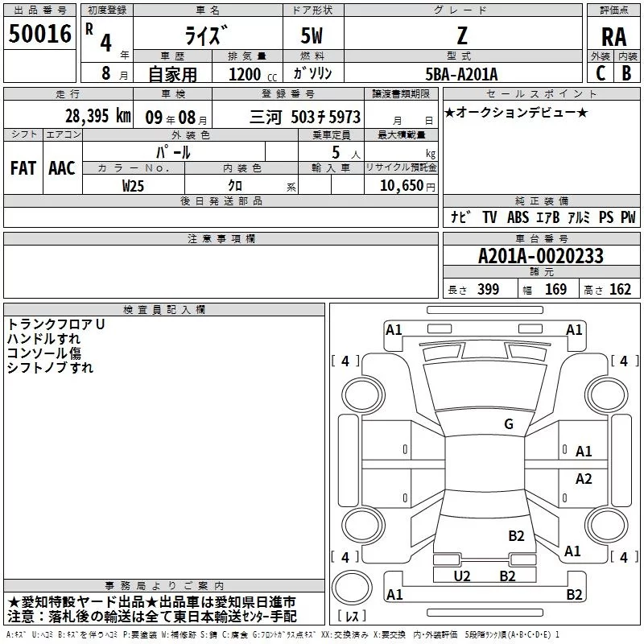The height and width of the screenshot is (644, 644).
Task: Click the ABS equipment label
Action: tap(519, 217)
